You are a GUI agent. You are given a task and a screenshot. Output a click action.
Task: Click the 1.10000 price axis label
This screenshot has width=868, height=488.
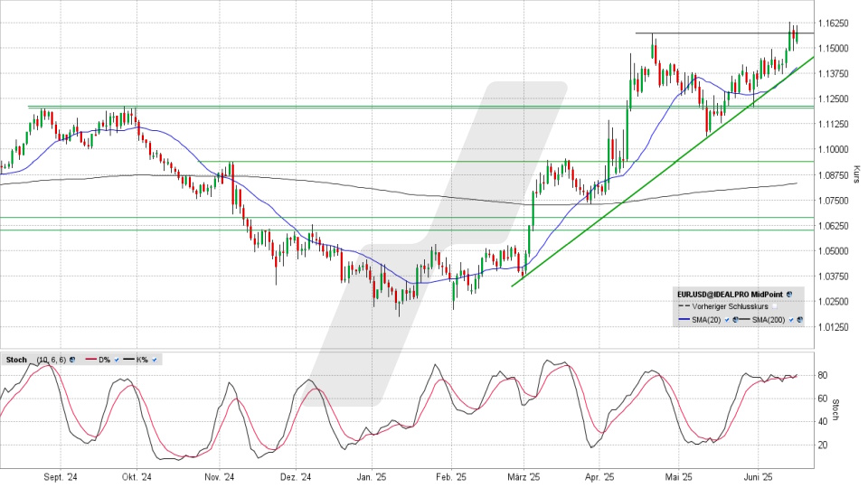(834, 149)
